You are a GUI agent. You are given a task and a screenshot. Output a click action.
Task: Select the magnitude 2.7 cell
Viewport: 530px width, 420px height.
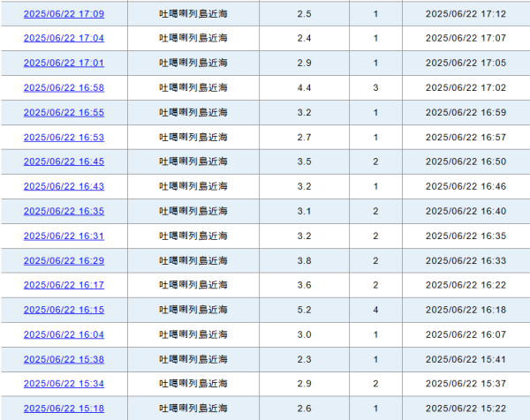click(304, 138)
